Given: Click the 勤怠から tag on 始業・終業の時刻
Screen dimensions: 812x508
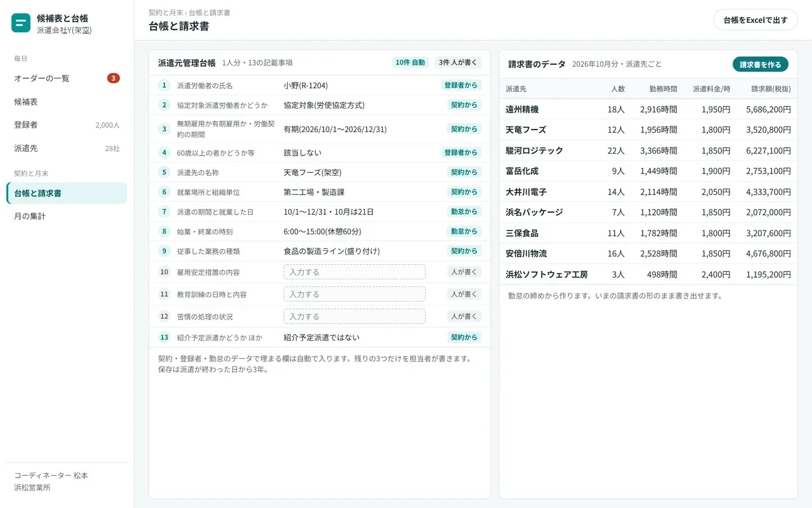Looking at the screenshot, I should (464, 231).
